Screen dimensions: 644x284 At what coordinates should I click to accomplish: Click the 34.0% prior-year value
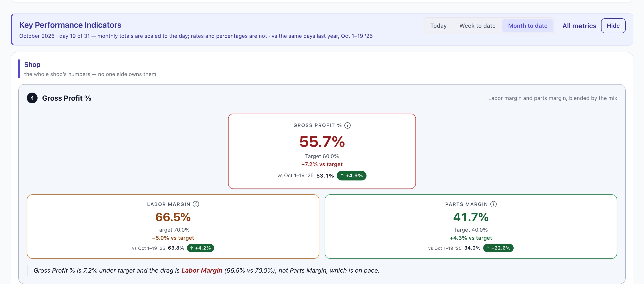tap(472, 248)
